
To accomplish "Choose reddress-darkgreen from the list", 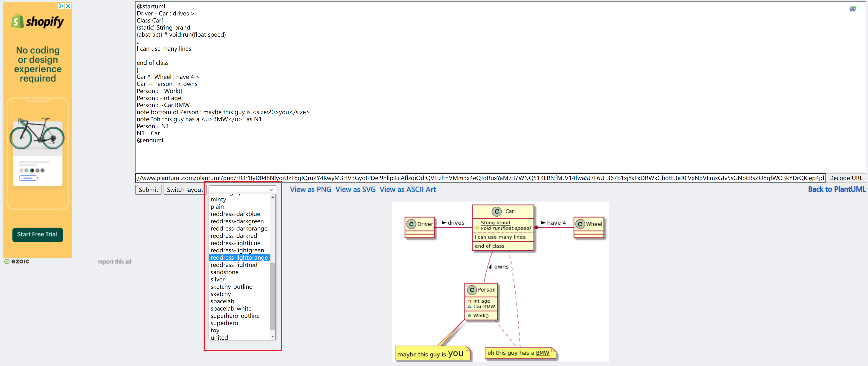I will click(237, 221).
